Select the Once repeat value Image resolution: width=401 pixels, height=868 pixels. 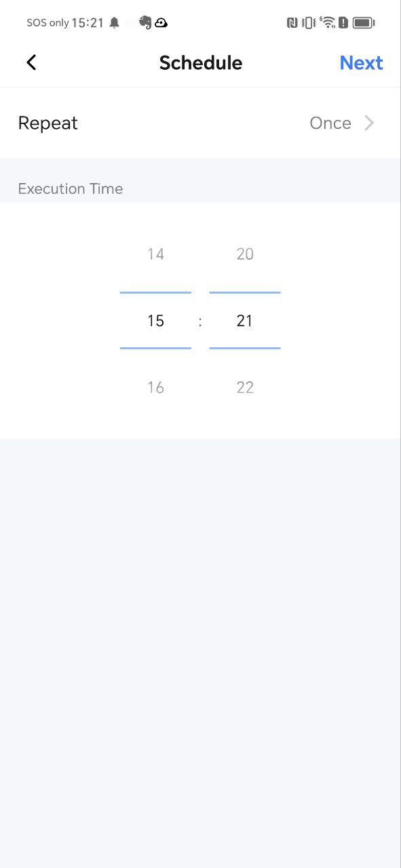coord(330,123)
